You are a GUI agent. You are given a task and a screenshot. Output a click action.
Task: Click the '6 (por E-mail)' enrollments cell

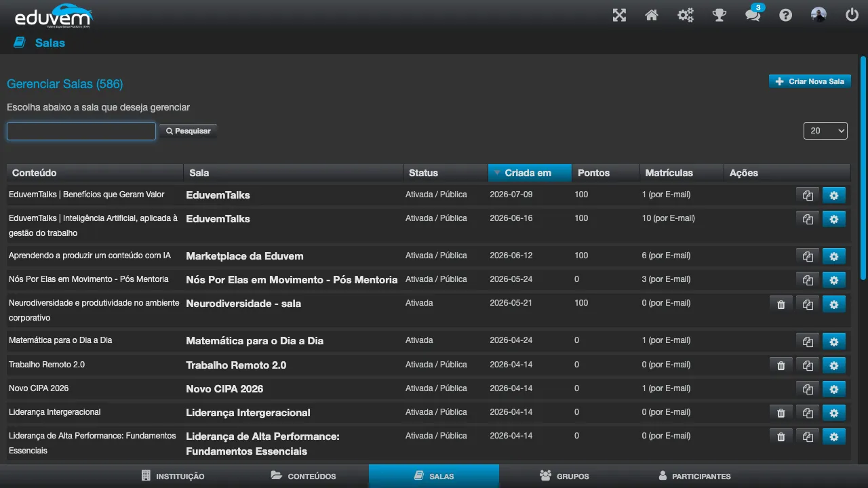[x=666, y=256]
